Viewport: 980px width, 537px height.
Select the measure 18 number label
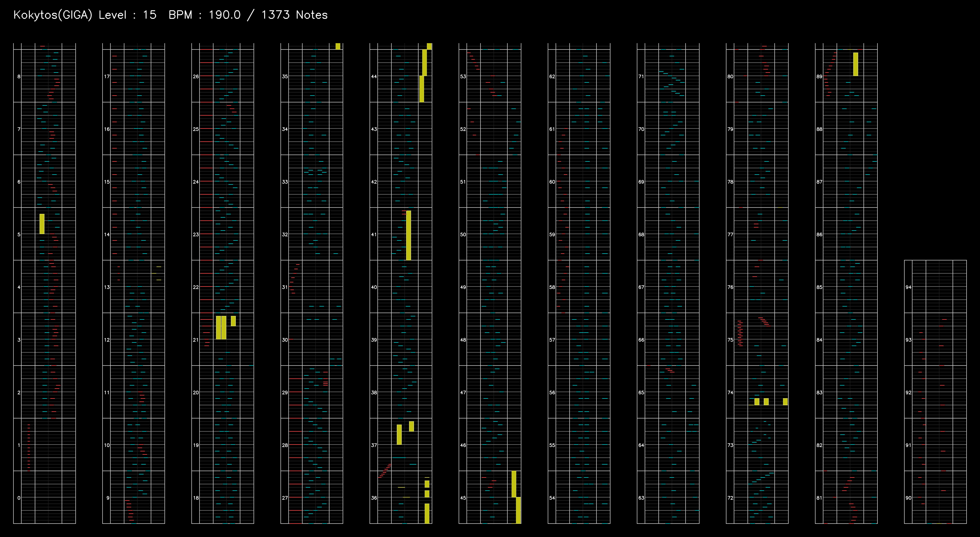click(196, 498)
